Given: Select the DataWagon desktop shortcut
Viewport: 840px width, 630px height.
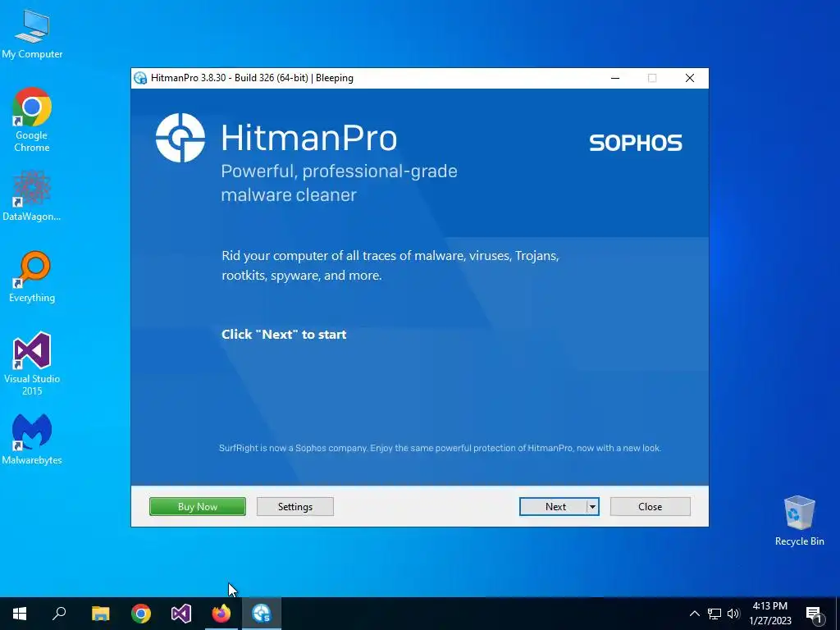Looking at the screenshot, I should coord(32,196).
